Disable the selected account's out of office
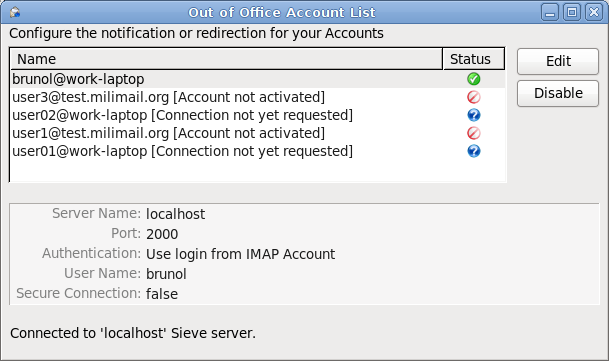Screen dimensions: 609x361 558,93
